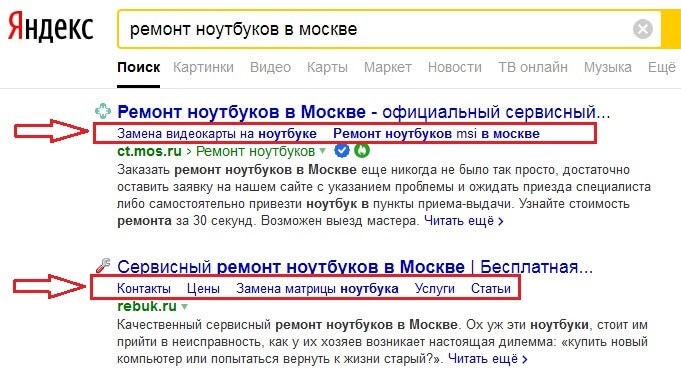
Task: Click the ct.mos.ru domain link
Action: [149, 151]
